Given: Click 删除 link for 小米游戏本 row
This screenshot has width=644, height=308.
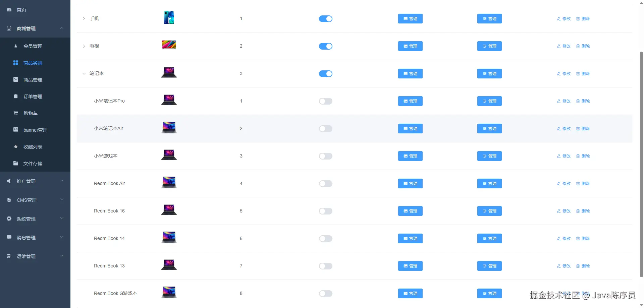Looking at the screenshot, I should point(583,156).
